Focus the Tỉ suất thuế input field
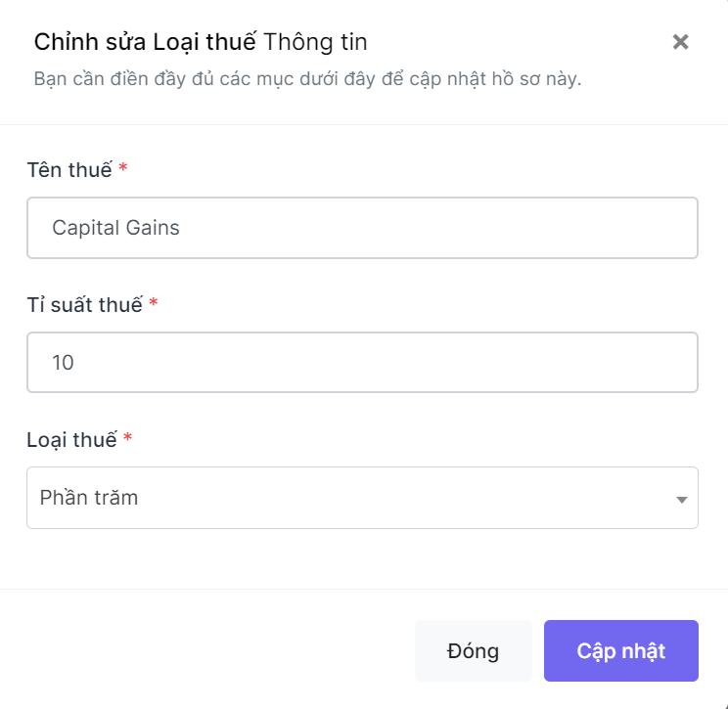The width and height of the screenshot is (728, 709). (x=362, y=363)
